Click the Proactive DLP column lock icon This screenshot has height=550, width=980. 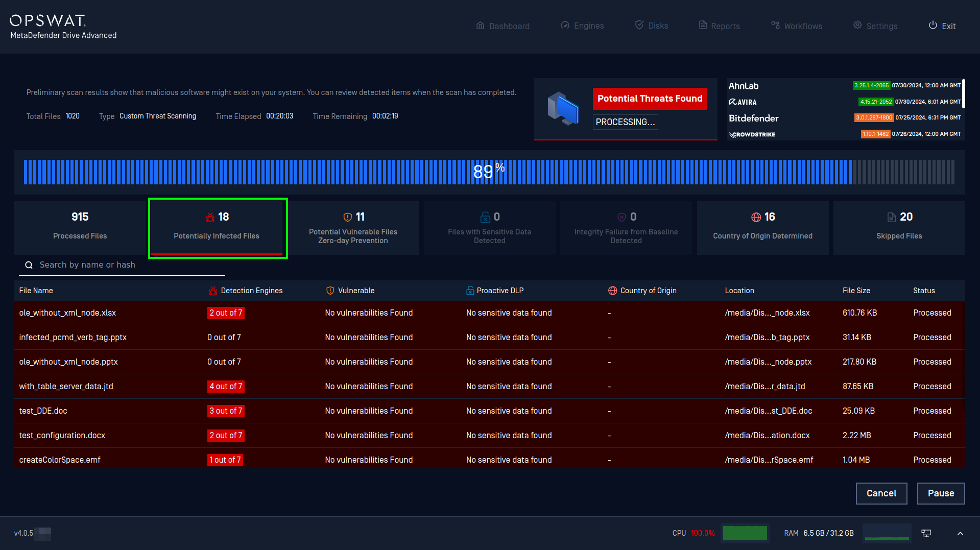[x=470, y=291]
